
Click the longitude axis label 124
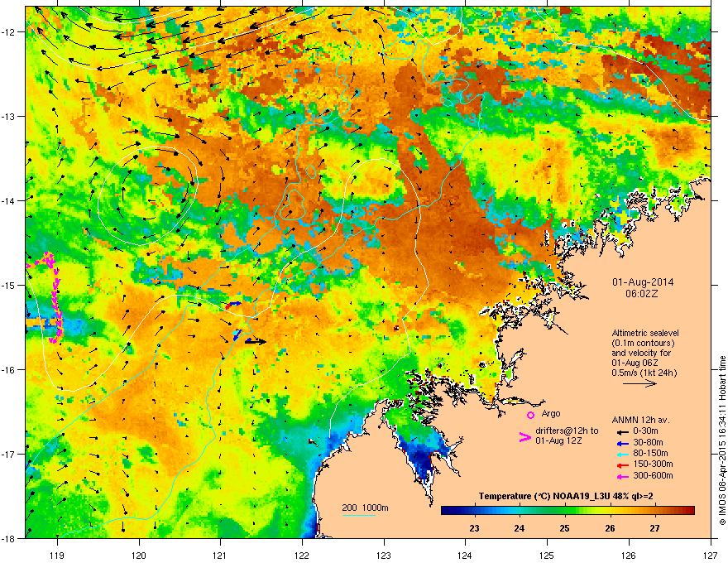tap(465, 555)
